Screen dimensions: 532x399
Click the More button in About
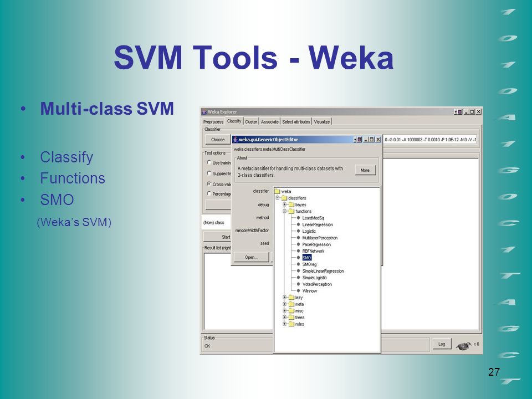(x=365, y=170)
